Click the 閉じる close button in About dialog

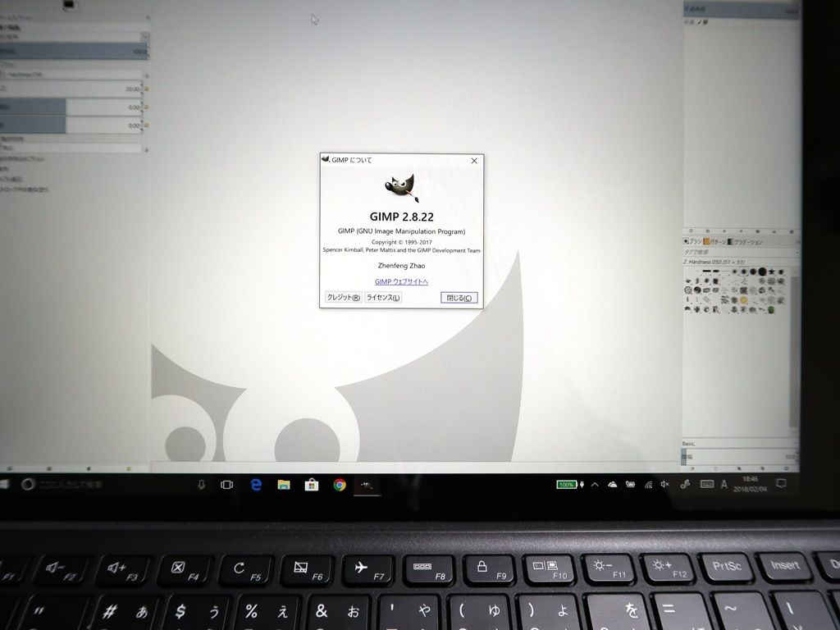[459, 298]
